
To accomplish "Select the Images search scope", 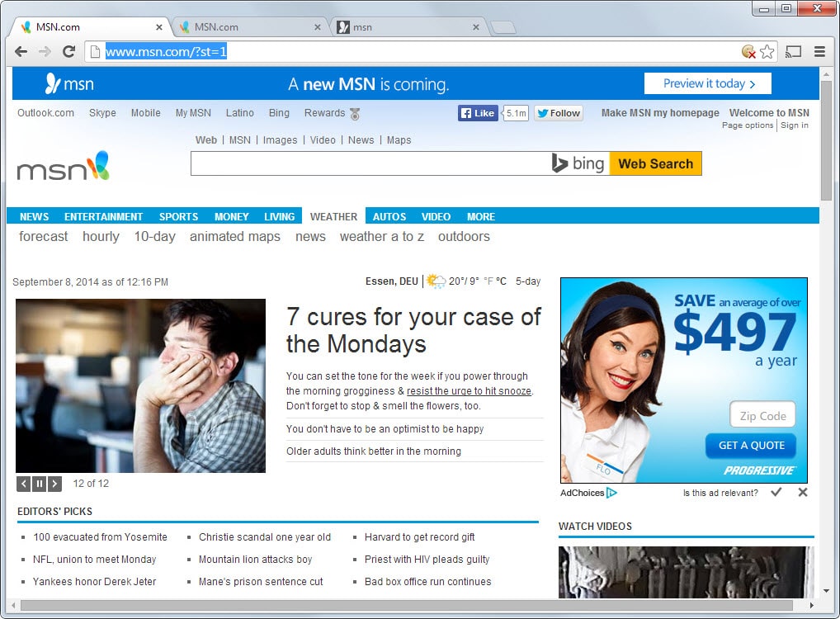I will click(280, 139).
